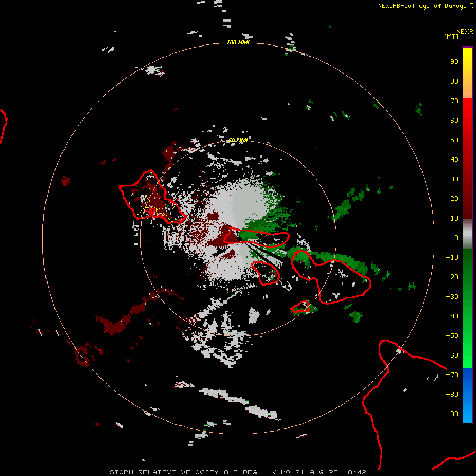
Task: Click the 90 value on the velocity scale
Action: pos(454,62)
